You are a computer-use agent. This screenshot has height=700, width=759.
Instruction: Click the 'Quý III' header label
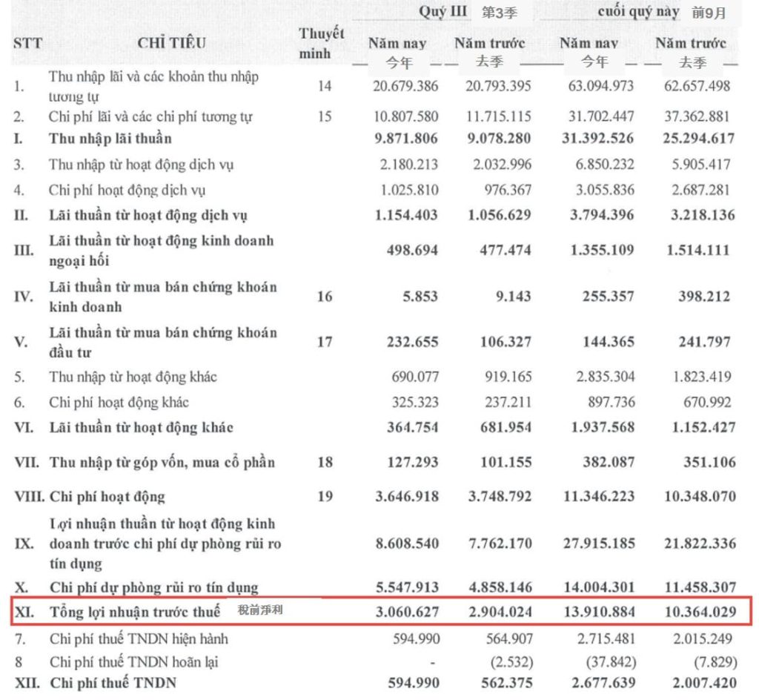point(443,12)
